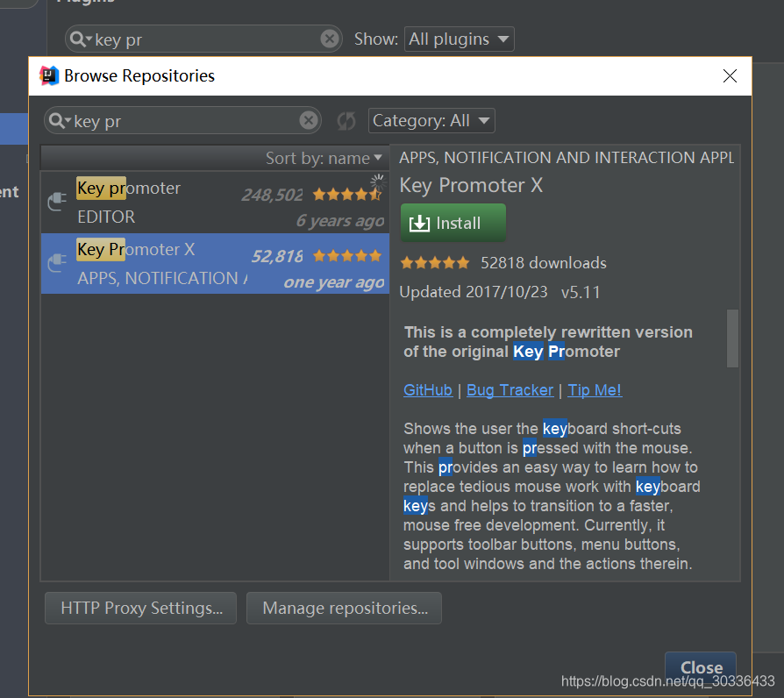Open the Sort by: name dropdown
Viewport: 784px width, 698px height.
pos(324,159)
